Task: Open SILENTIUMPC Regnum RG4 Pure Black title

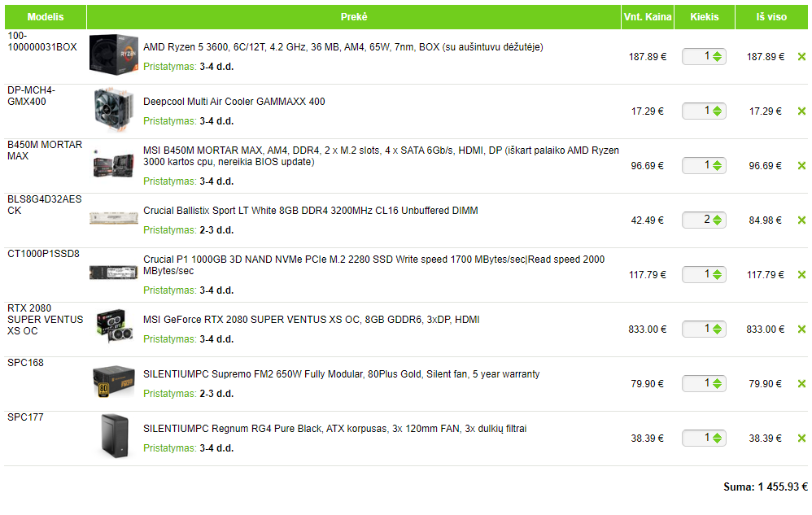Action: (x=335, y=429)
